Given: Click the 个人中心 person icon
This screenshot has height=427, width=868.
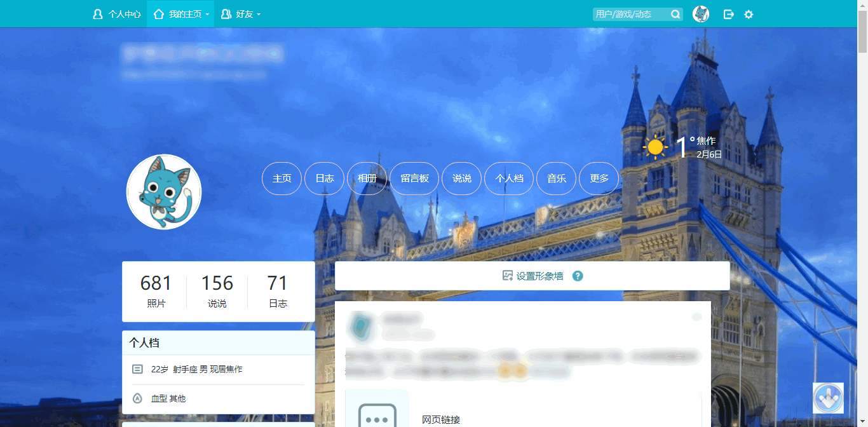Looking at the screenshot, I should pos(97,13).
